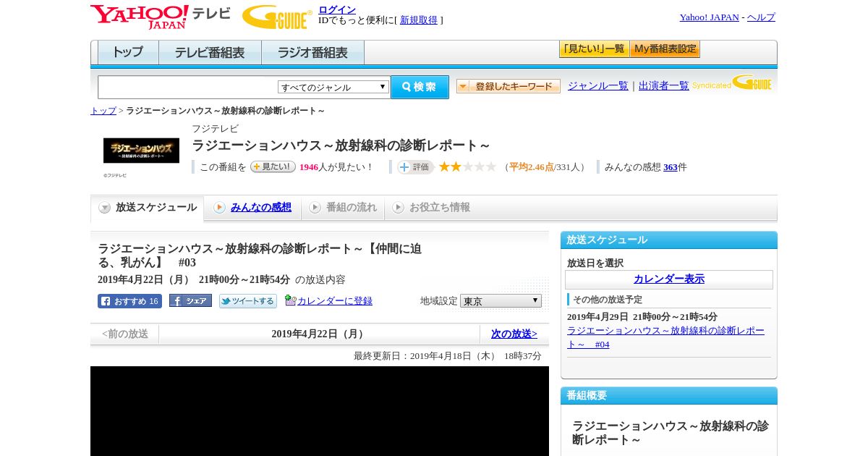Click the 新規取得 link

[x=419, y=20]
